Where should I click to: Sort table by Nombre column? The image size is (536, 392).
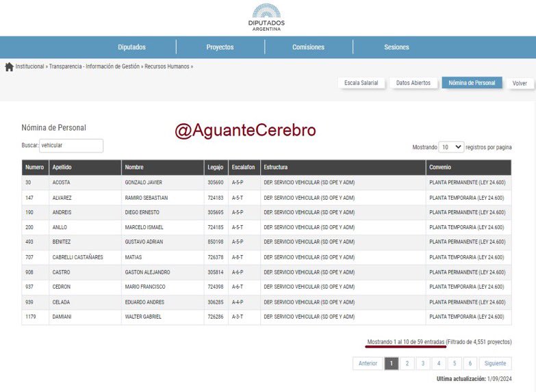click(x=163, y=167)
